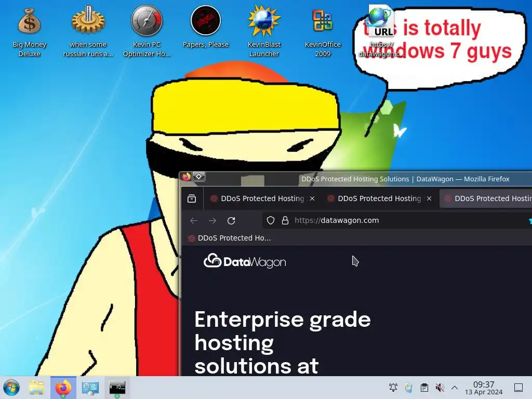Open the tray icon next to the bell
Viewport: 532px width, 399px height.
pos(408,388)
